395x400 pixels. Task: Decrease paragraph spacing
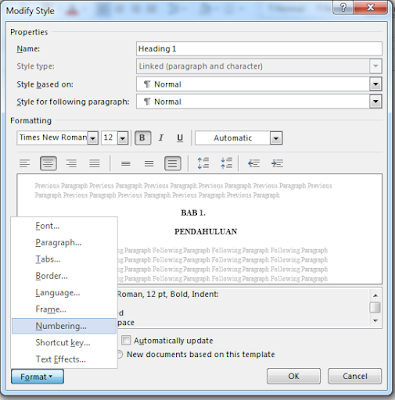click(x=227, y=163)
